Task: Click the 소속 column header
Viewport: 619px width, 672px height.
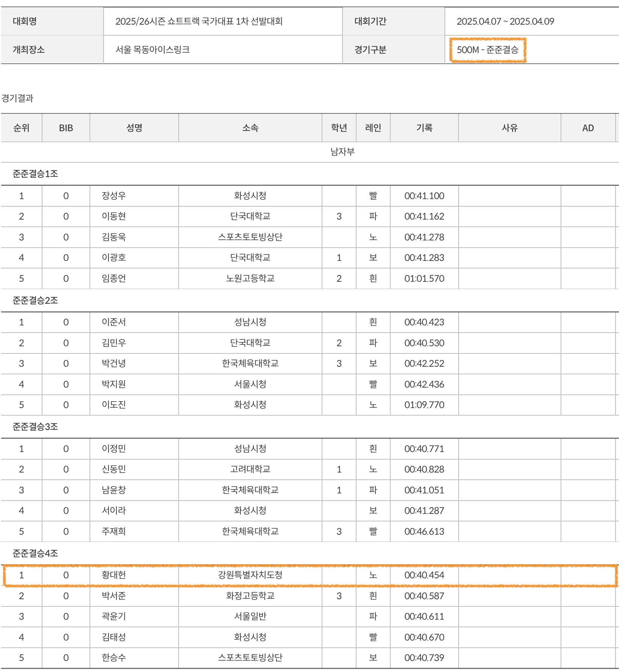Action: 250,128
